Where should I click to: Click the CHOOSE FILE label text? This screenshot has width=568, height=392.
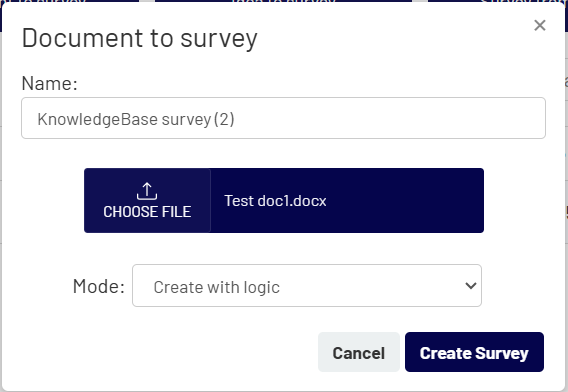[x=147, y=212]
